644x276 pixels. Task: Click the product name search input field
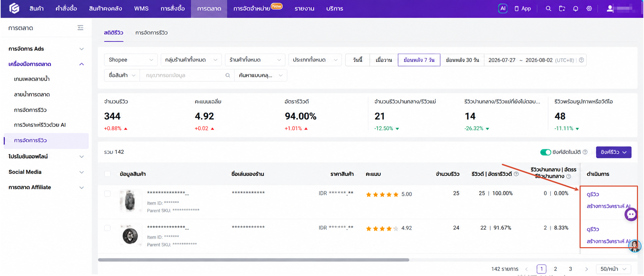(x=184, y=75)
